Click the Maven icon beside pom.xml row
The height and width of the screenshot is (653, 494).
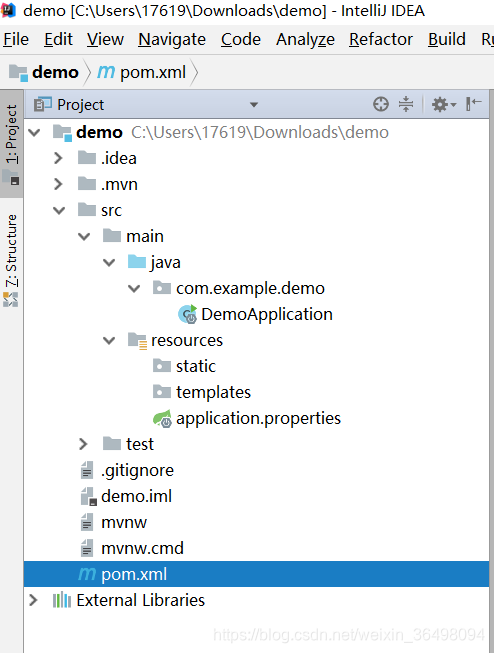click(87, 574)
